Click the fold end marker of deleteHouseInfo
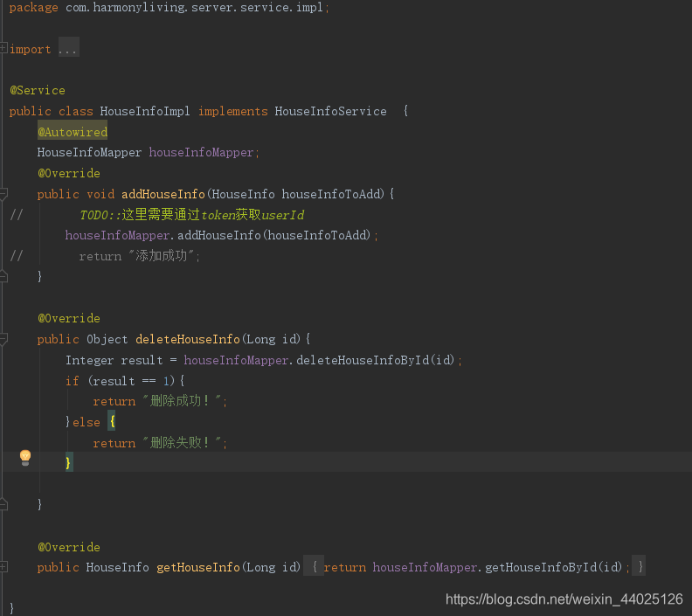The width and height of the screenshot is (692, 616). pyautogui.click(x=3, y=504)
